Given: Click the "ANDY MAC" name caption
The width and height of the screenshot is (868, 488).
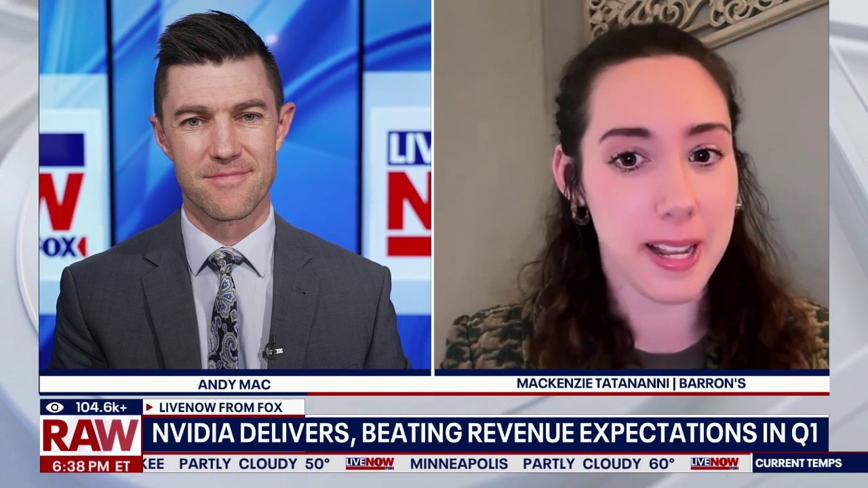Looking at the screenshot, I should pos(235,384).
